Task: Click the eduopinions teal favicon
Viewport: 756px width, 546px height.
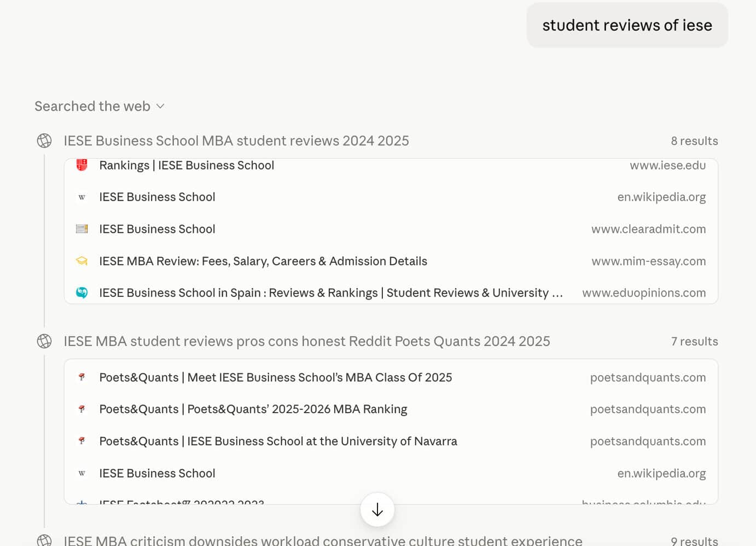Action: point(82,293)
